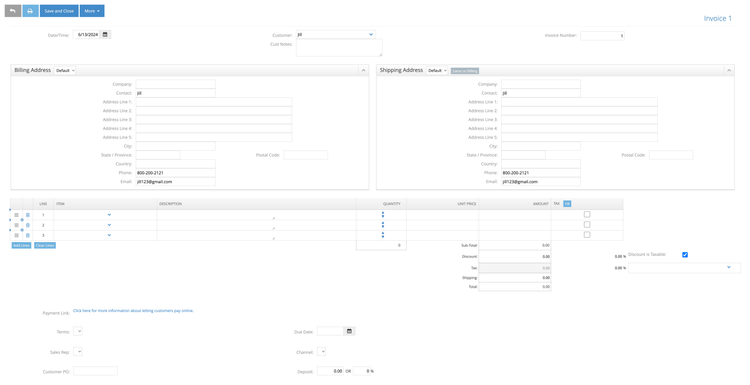The height and width of the screenshot is (385, 750).
Task: Print the invoice with printer icon
Action: click(x=30, y=11)
